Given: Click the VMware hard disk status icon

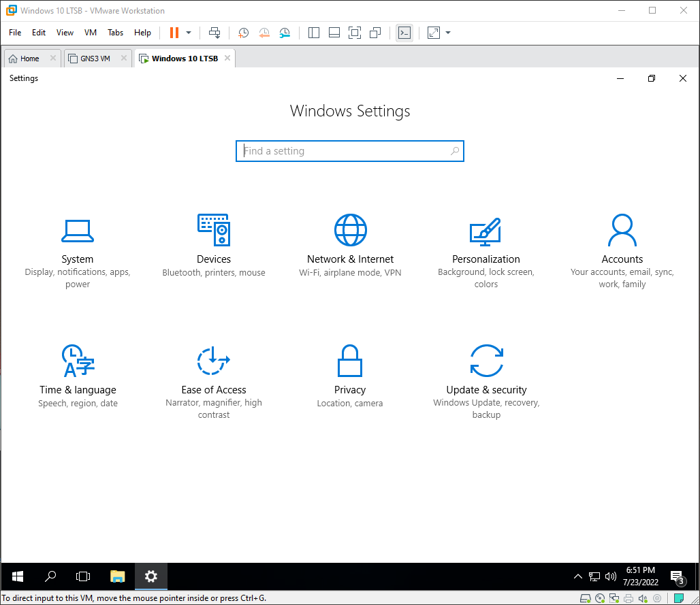Looking at the screenshot, I should [x=586, y=598].
